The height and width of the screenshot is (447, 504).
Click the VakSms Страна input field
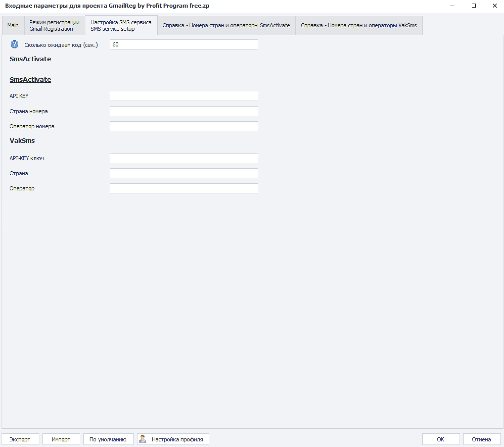(x=184, y=173)
